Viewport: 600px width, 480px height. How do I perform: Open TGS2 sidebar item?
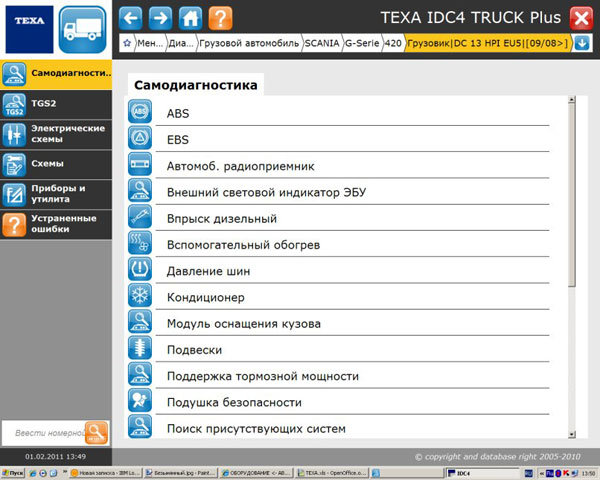pos(56,105)
